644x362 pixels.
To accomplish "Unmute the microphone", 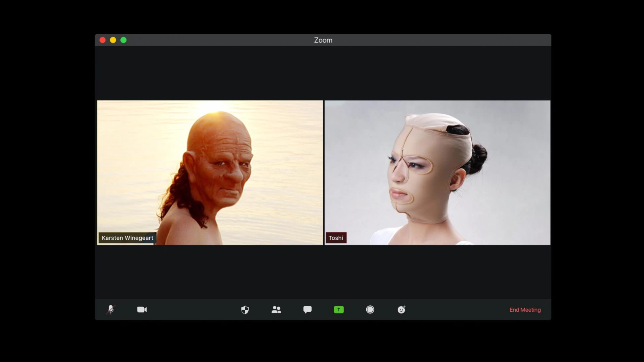I will pyautogui.click(x=111, y=309).
